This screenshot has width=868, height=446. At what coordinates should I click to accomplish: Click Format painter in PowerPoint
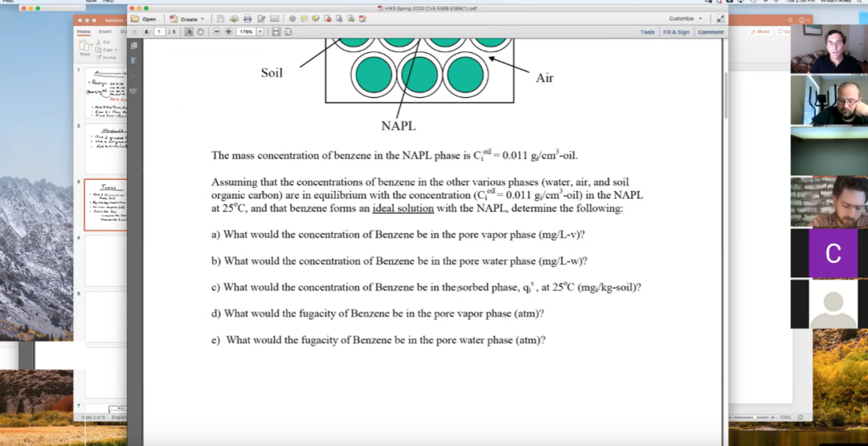pyautogui.click(x=106, y=57)
